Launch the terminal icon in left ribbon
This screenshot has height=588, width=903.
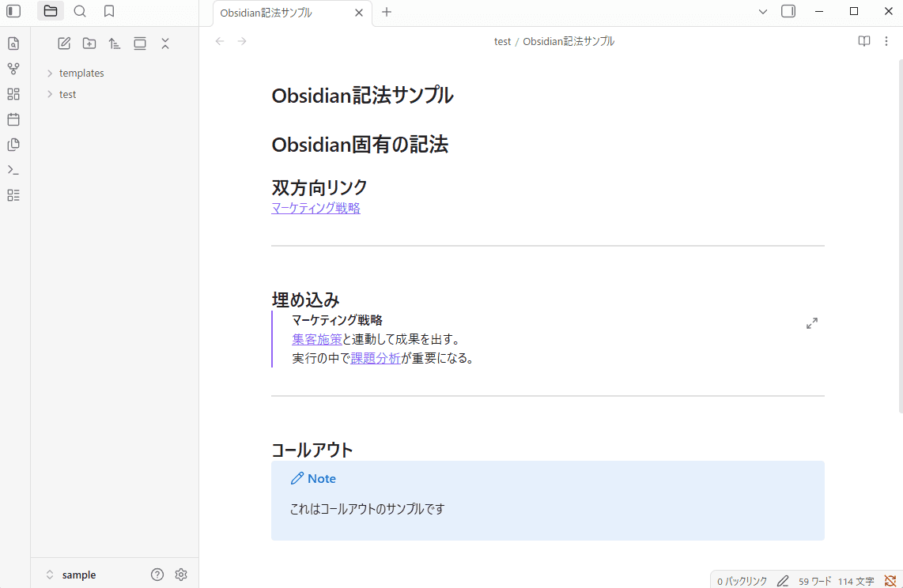(x=13, y=170)
